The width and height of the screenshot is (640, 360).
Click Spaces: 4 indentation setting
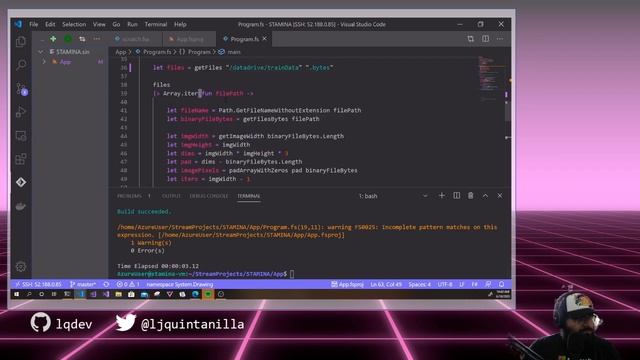(420, 284)
